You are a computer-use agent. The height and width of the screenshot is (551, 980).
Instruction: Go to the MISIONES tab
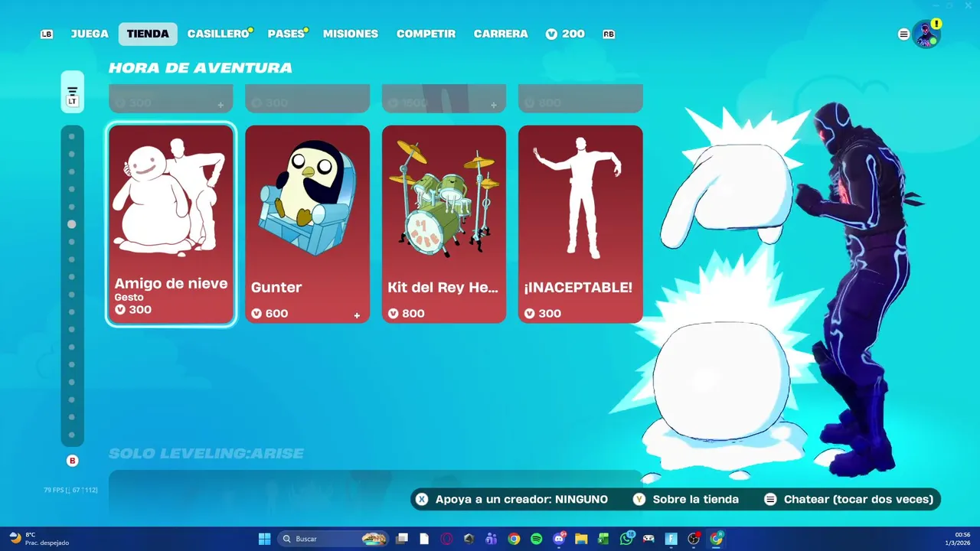[351, 34]
